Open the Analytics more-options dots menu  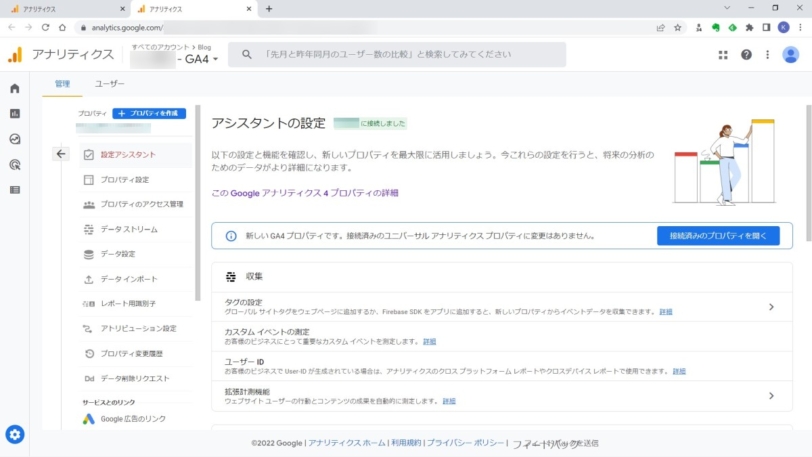coord(767,54)
